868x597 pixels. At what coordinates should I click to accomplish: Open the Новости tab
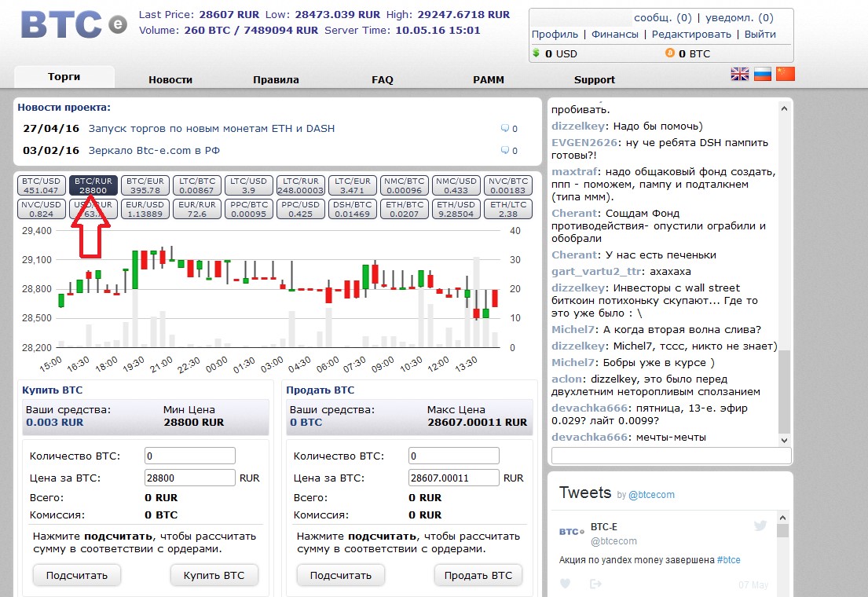(170, 80)
